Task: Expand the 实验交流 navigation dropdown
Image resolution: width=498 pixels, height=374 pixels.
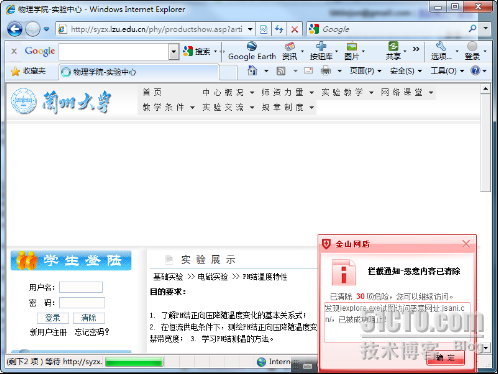Action: 252,107
